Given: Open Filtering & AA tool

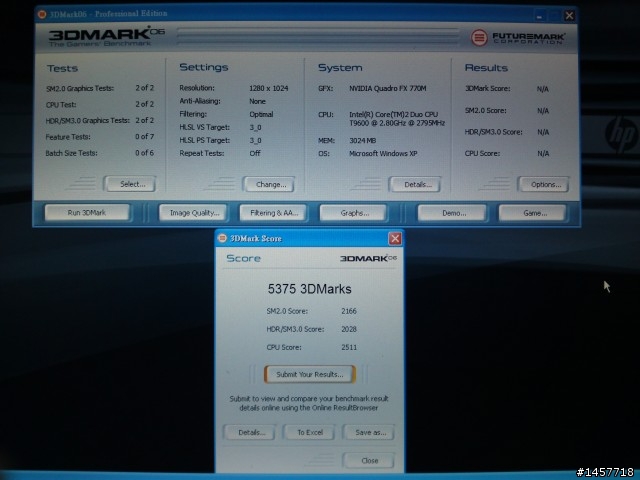Looking at the screenshot, I should 273,213.
